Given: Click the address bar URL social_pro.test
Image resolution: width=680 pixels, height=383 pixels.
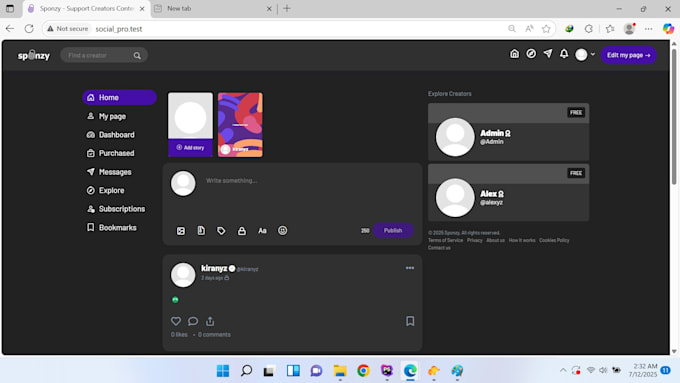Looking at the screenshot, I should pos(119,29).
